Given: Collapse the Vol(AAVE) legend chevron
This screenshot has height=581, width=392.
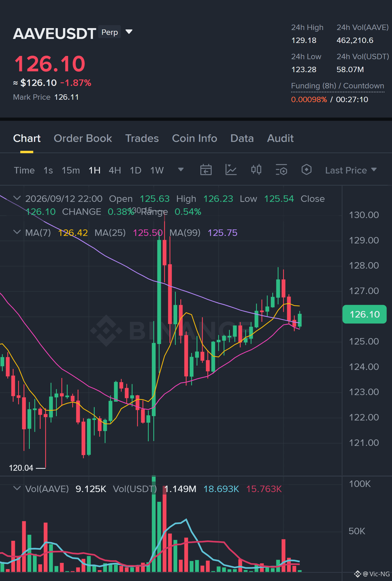Looking at the screenshot, I should [x=17, y=488].
